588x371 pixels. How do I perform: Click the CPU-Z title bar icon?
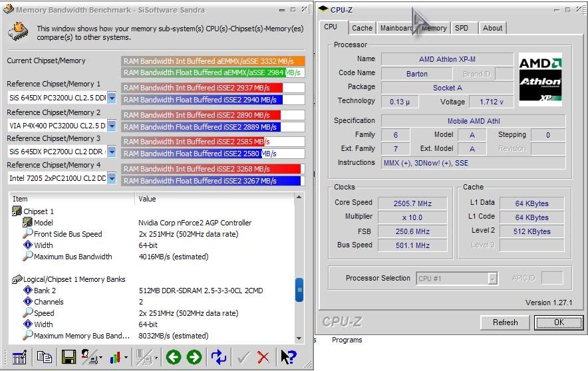pyautogui.click(x=323, y=9)
